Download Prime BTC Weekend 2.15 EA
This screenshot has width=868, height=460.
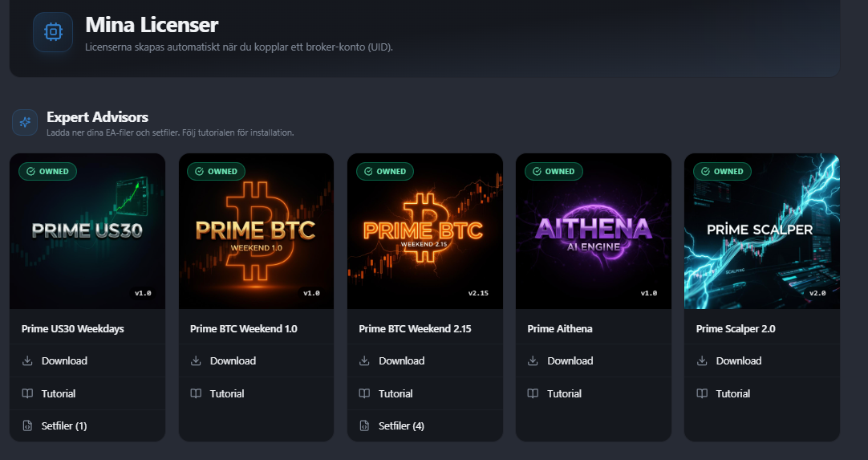[x=425, y=360]
